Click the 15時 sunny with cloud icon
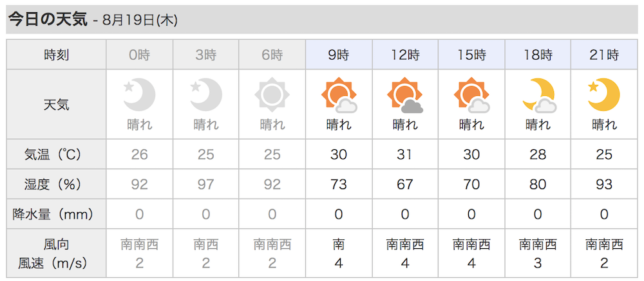 click(x=471, y=95)
